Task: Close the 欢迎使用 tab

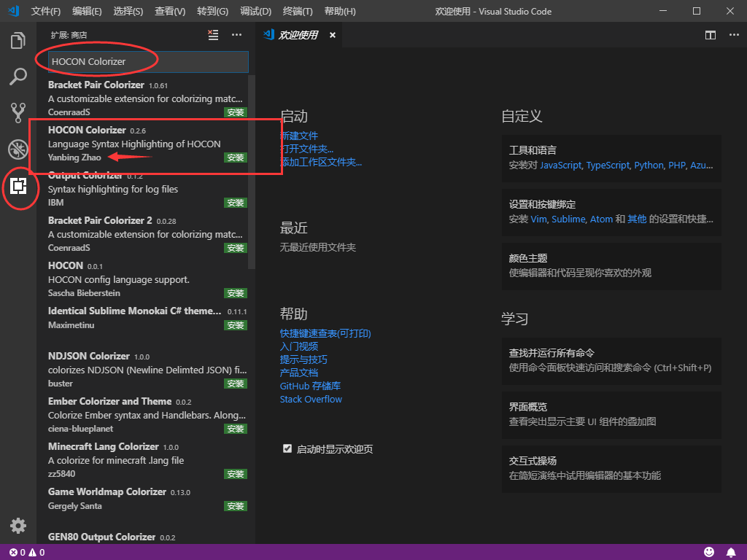Action: [x=333, y=35]
